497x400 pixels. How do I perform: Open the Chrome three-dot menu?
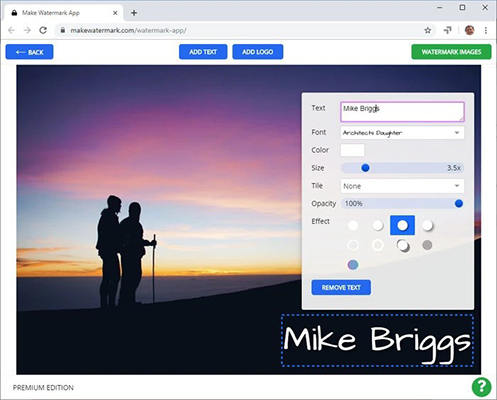pyautogui.click(x=486, y=30)
